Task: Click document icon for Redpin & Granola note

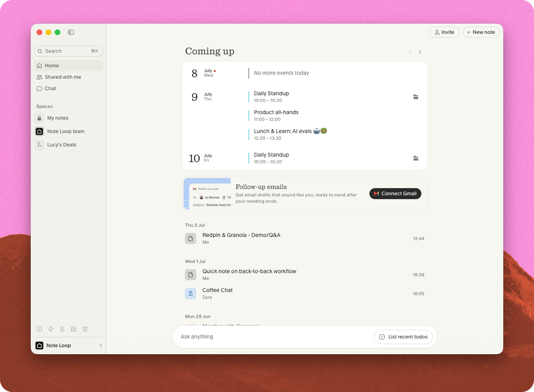Action: 191,239
